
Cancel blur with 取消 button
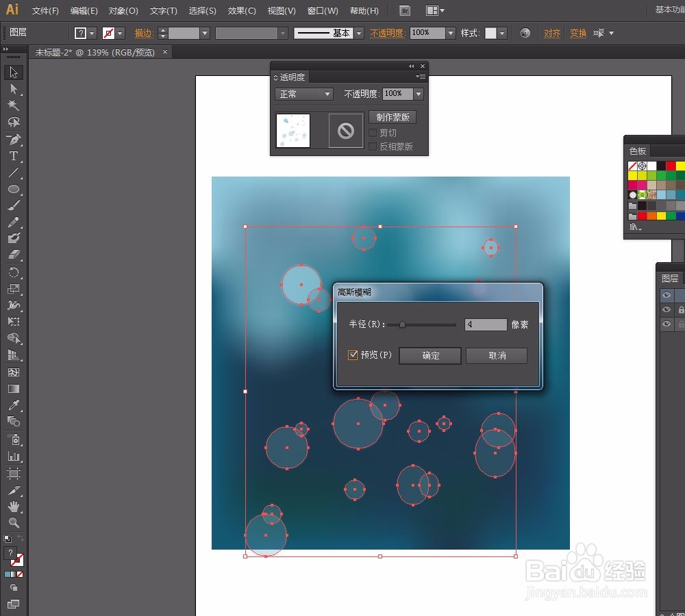[497, 355]
